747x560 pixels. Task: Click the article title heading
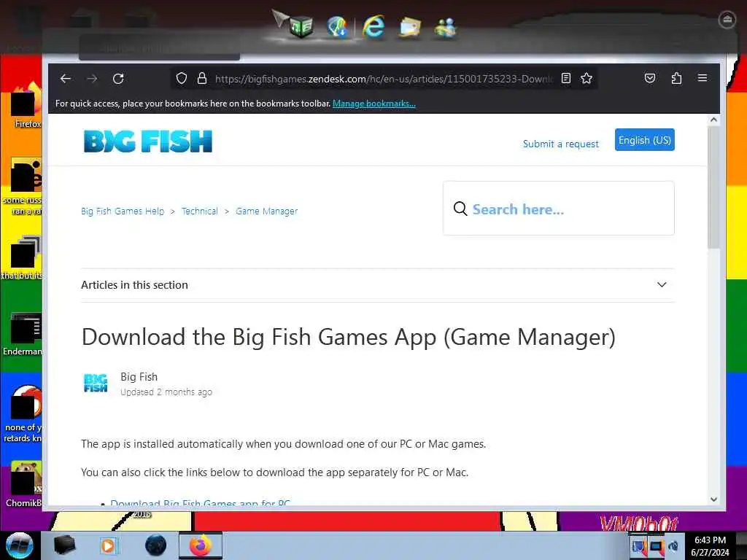tap(348, 337)
